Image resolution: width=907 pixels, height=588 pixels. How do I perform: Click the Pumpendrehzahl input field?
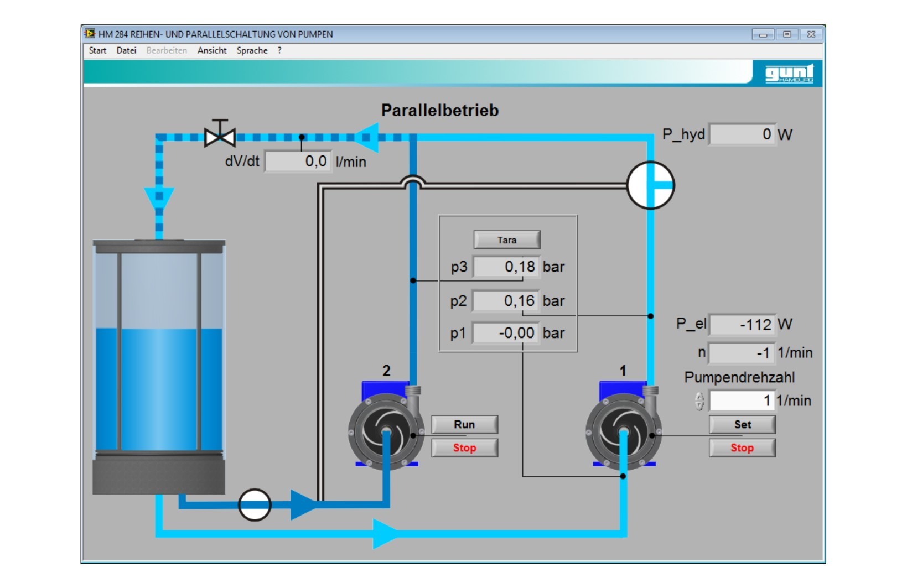[x=742, y=400]
